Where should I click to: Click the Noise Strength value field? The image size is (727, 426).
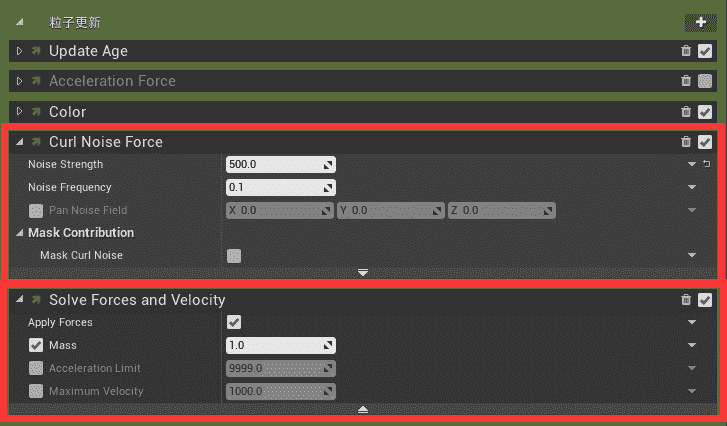click(274, 164)
